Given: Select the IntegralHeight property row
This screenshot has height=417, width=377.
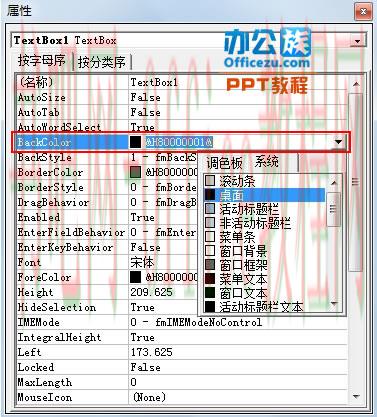Looking at the screenshot, I should [182, 337].
